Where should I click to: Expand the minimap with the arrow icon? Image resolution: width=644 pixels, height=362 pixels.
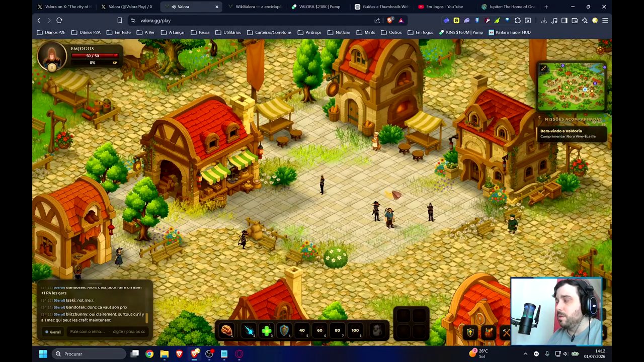[x=543, y=68]
